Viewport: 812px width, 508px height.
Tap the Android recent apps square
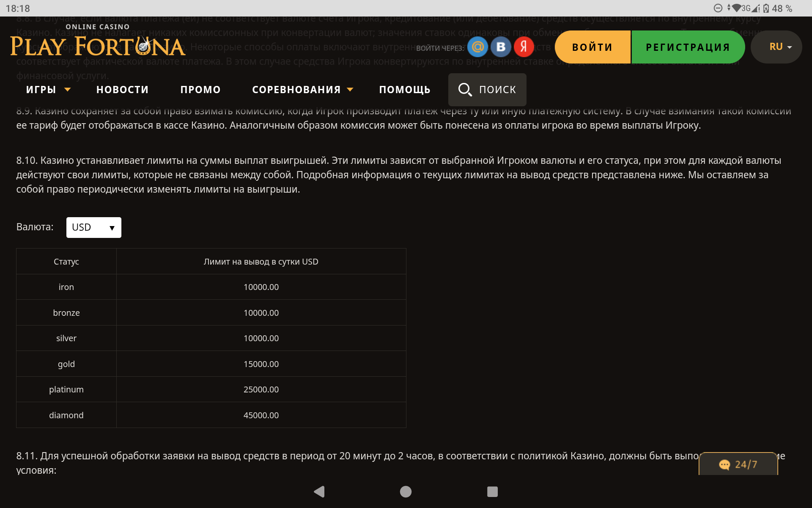492,491
